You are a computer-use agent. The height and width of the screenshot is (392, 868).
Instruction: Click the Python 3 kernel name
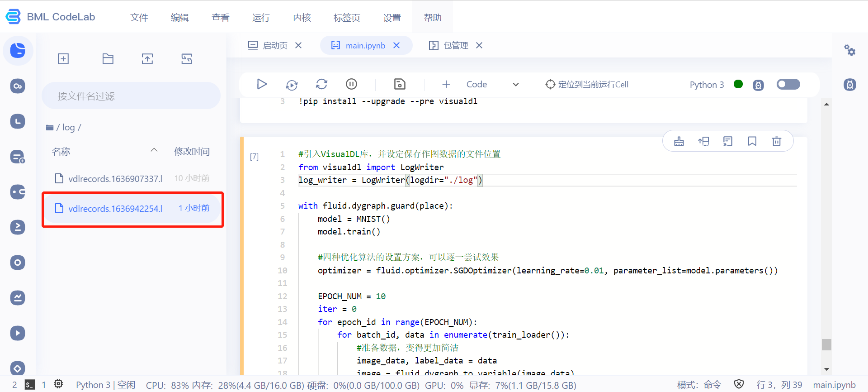click(x=707, y=85)
